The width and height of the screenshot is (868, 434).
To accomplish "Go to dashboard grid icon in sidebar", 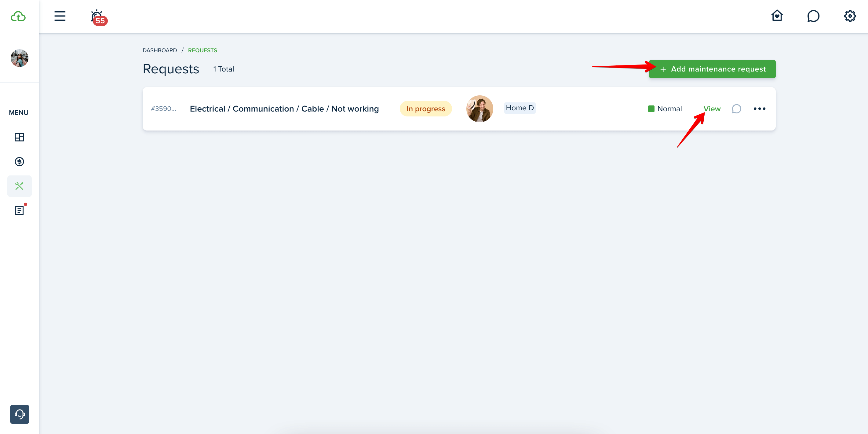I will (x=20, y=137).
